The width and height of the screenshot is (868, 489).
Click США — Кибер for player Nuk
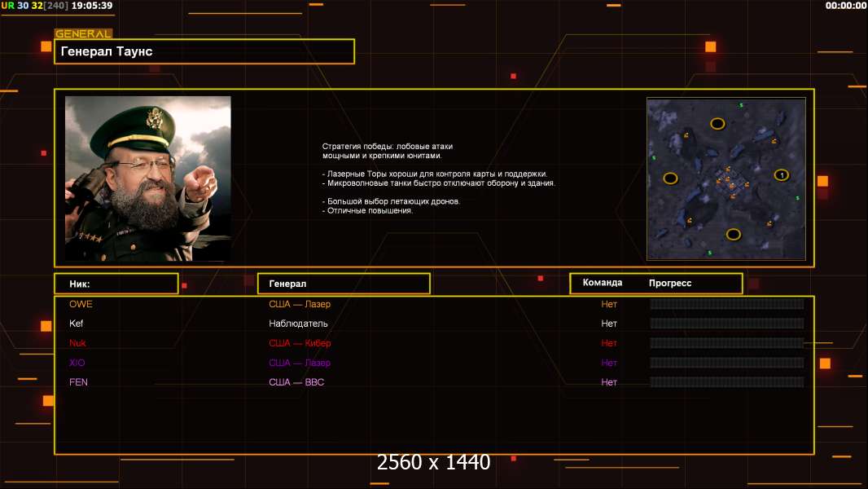coord(300,343)
